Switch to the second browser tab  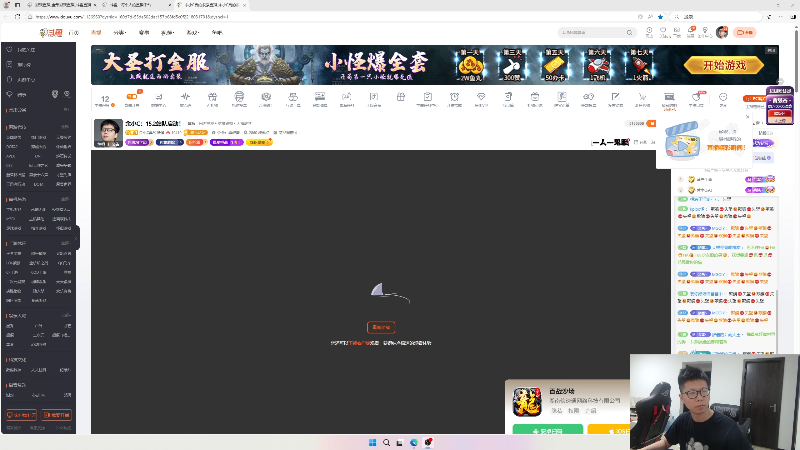click(x=135, y=5)
